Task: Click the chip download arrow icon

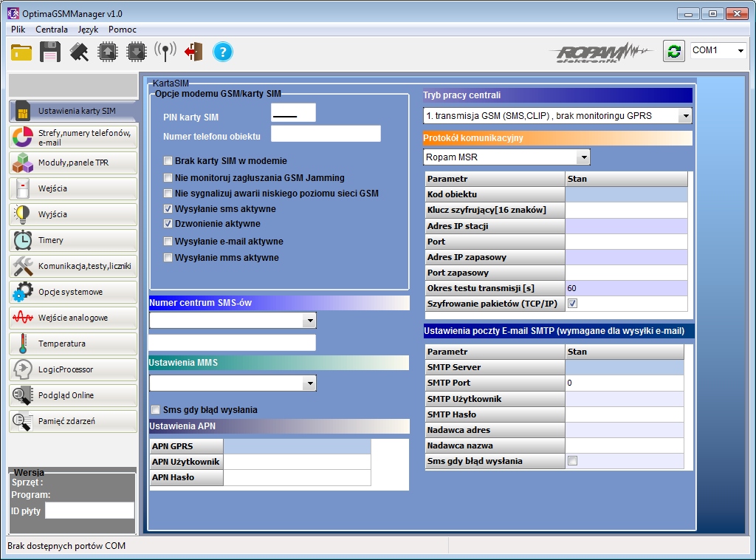Action: tap(137, 52)
